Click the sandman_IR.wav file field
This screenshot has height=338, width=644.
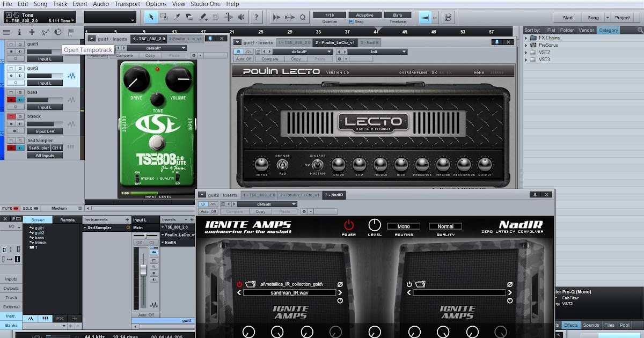pos(289,293)
